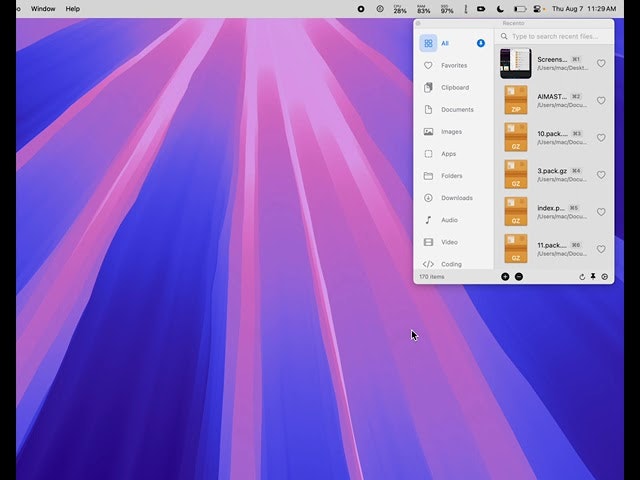This screenshot has width=640, height=480.
Task: Click the crescent moon Focus icon
Action: (500, 9)
